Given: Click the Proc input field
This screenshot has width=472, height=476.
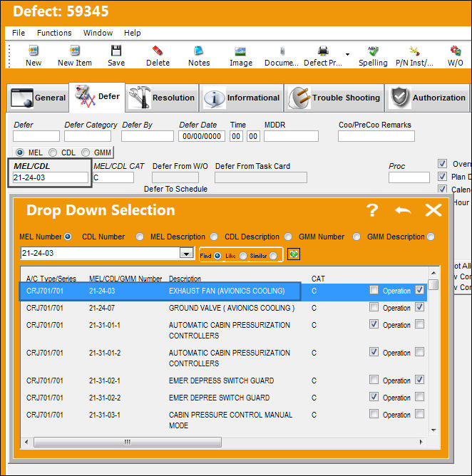Looking at the screenshot, I should pos(409,177).
